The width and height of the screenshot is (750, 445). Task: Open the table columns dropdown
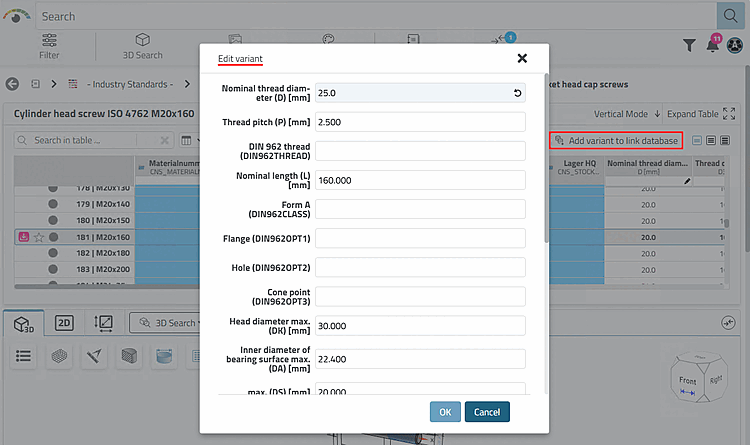click(x=190, y=140)
